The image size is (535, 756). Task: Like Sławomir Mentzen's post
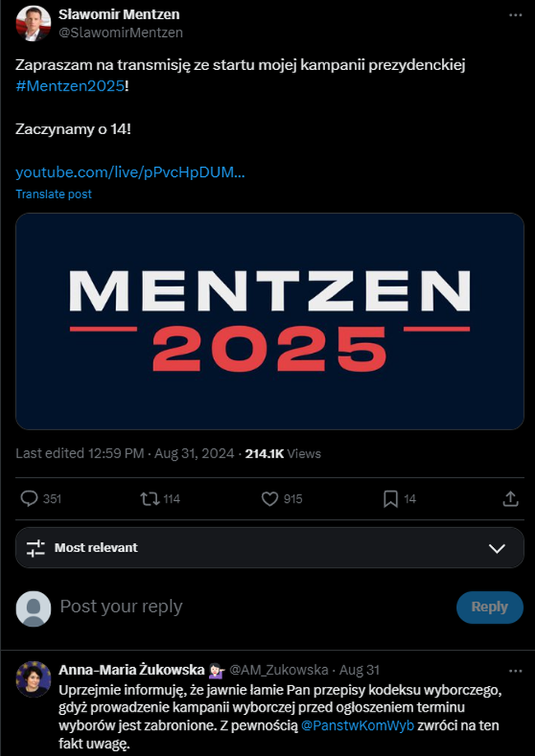pos(269,499)
